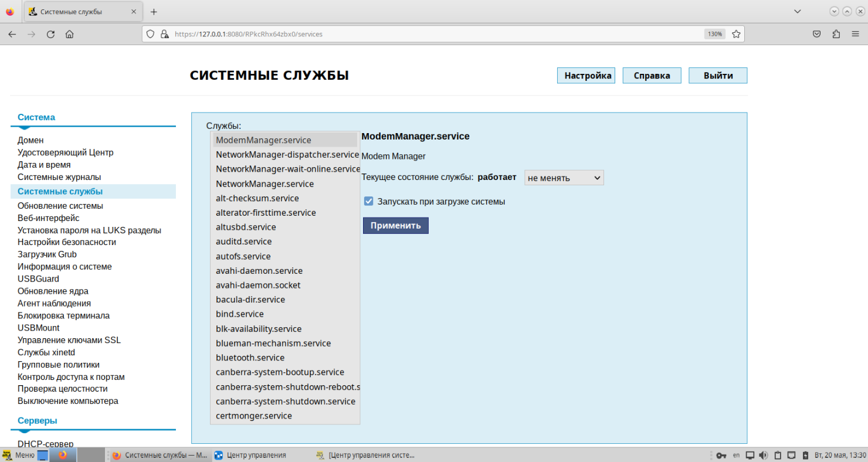Open the browser home page icon

coord(69,34)
